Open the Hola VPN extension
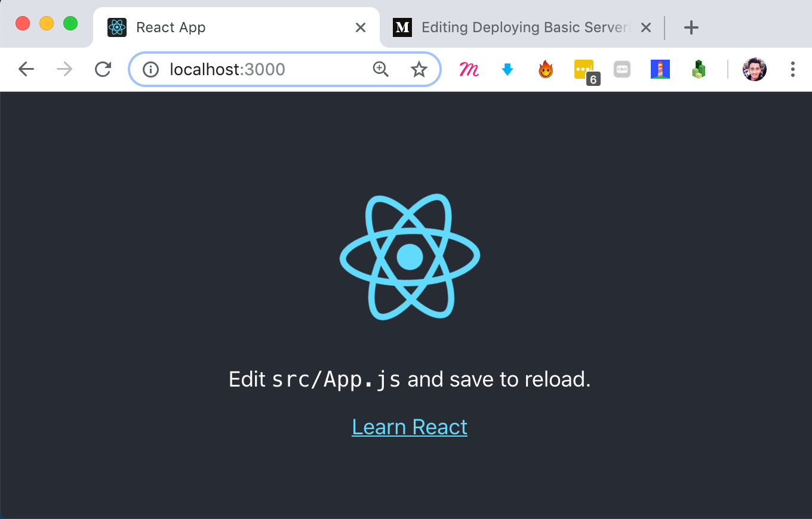Viewport: 812px width, 519px height. (546, 69)
